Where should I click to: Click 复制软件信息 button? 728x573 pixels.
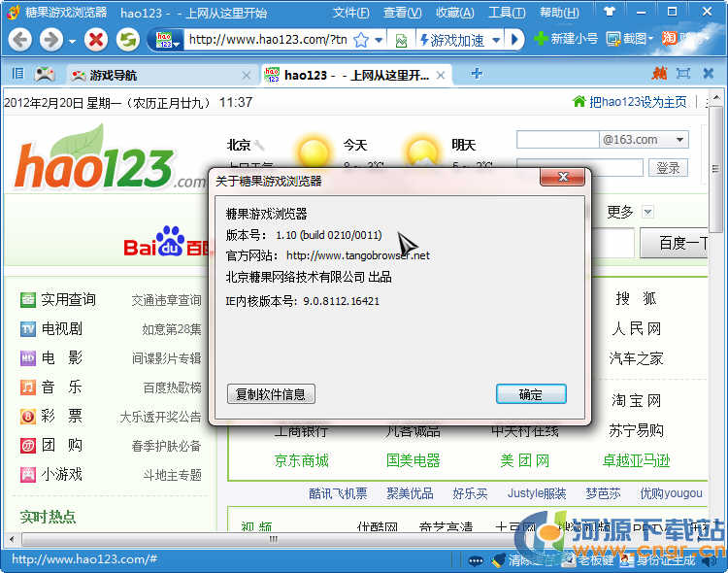271,394
